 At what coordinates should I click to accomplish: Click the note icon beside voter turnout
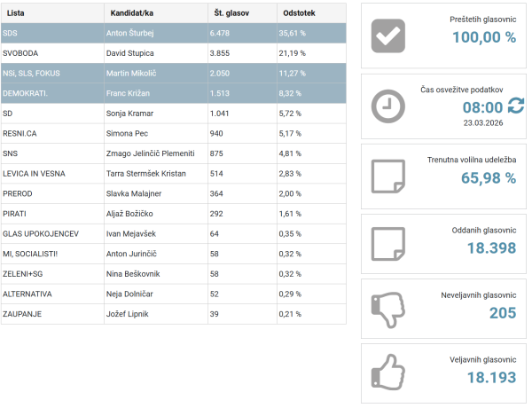pyautogui.click(x=387, y=176)
